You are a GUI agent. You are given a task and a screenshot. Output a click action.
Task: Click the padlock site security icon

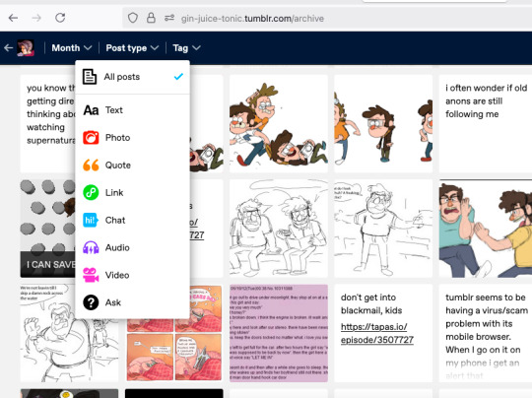click(151, 18)
